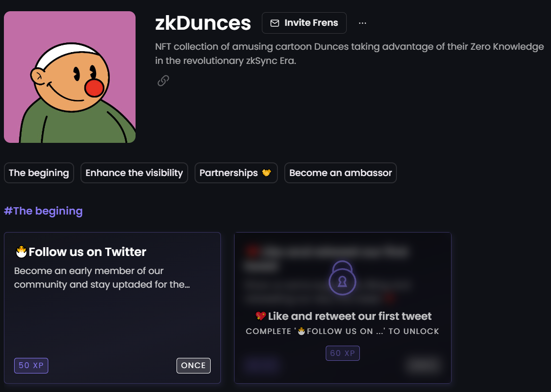Open the 'Follow us on Twitter' quest card
This screenshot has width=551, height=392.
[112, 307]
